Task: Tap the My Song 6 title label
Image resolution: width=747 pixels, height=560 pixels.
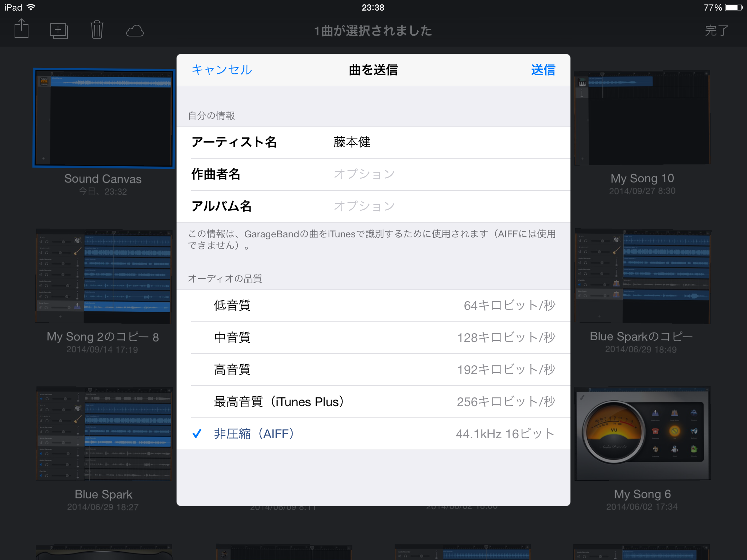Action: 642,494
